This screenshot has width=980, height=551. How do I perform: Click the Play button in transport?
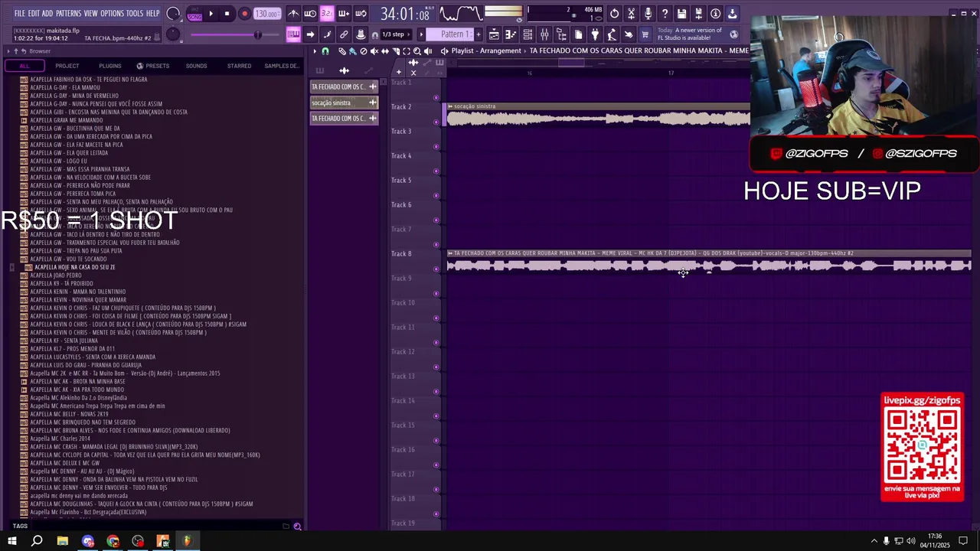click(x=211, y=14)
